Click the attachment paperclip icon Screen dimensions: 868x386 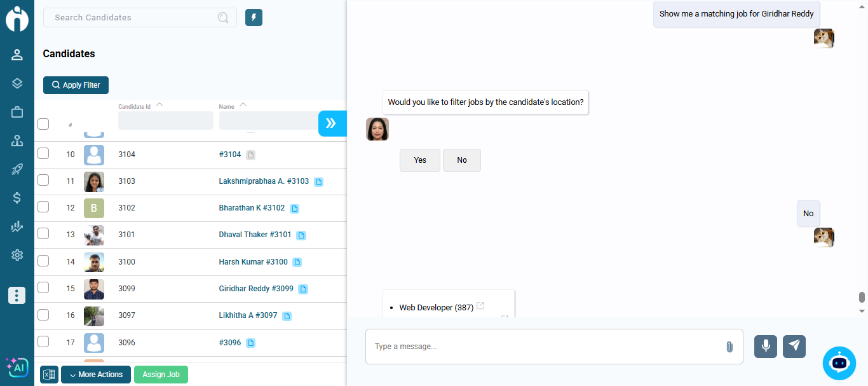point(729,347)
